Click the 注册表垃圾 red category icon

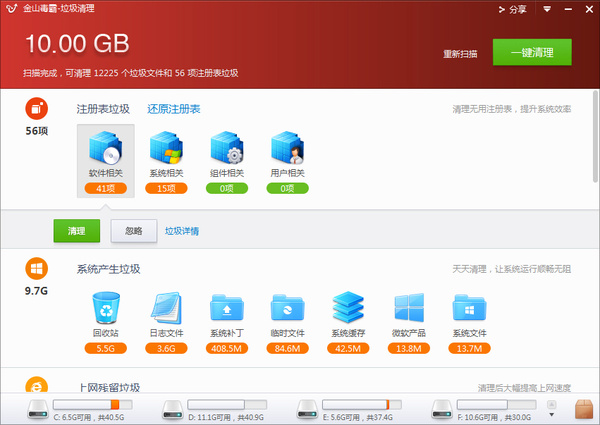pos(37,109)
